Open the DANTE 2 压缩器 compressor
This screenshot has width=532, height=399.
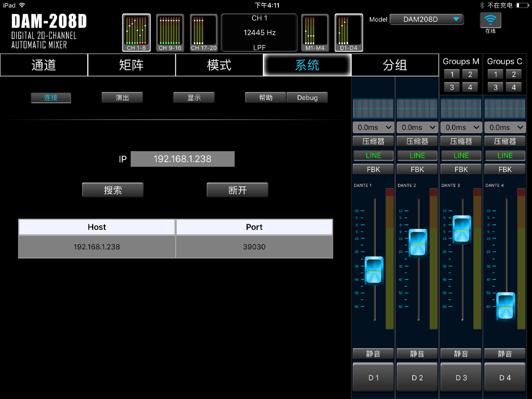[x=417, y=141]
